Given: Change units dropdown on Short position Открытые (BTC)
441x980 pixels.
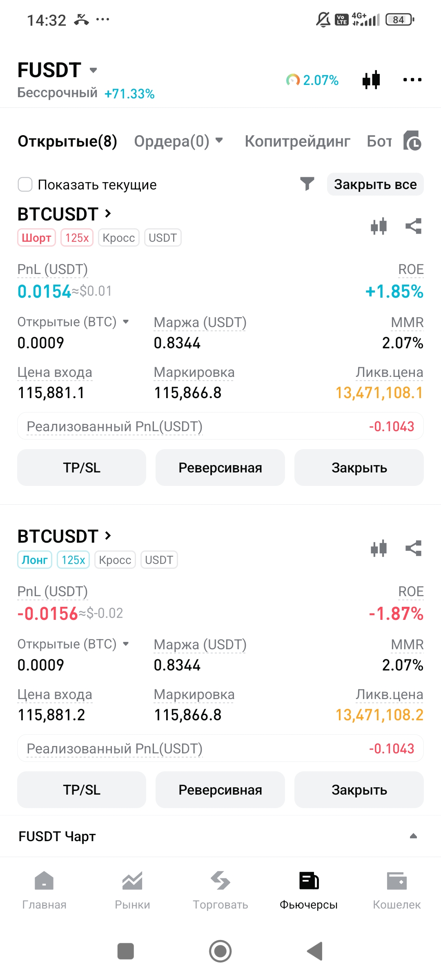Looking at the screenshot, I should pos(126,322).
